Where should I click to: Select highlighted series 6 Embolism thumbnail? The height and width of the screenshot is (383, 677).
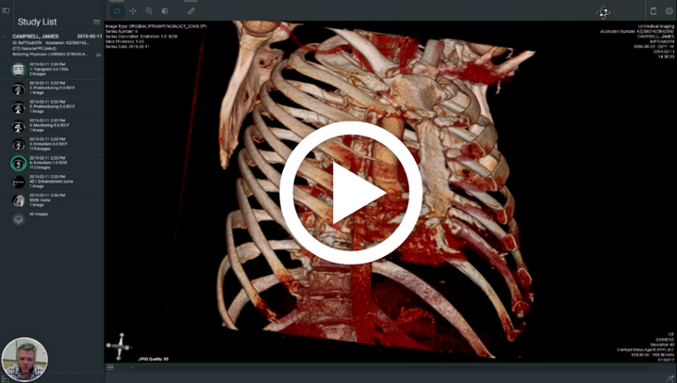tap(18, 163)
